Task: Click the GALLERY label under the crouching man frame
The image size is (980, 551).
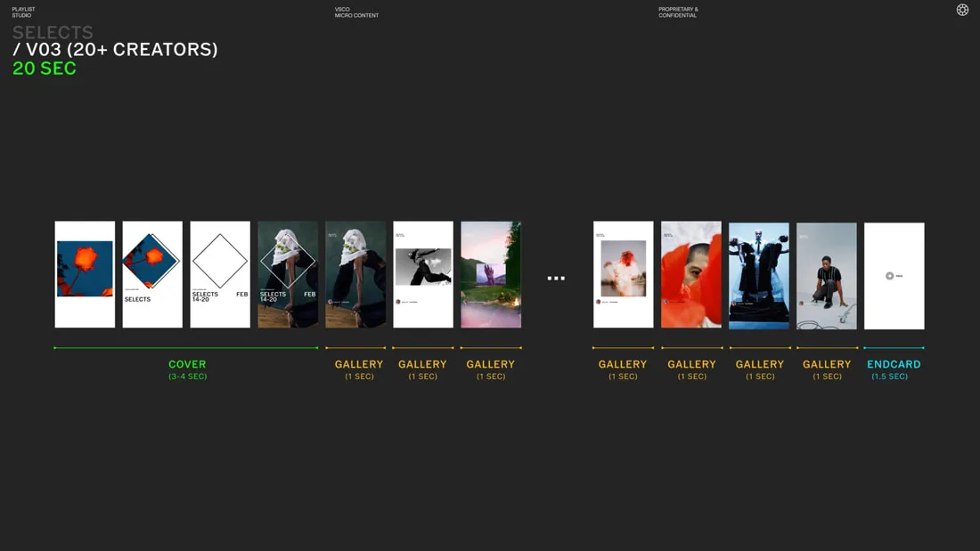Action: pyautogui.click(x=827, y=364)
